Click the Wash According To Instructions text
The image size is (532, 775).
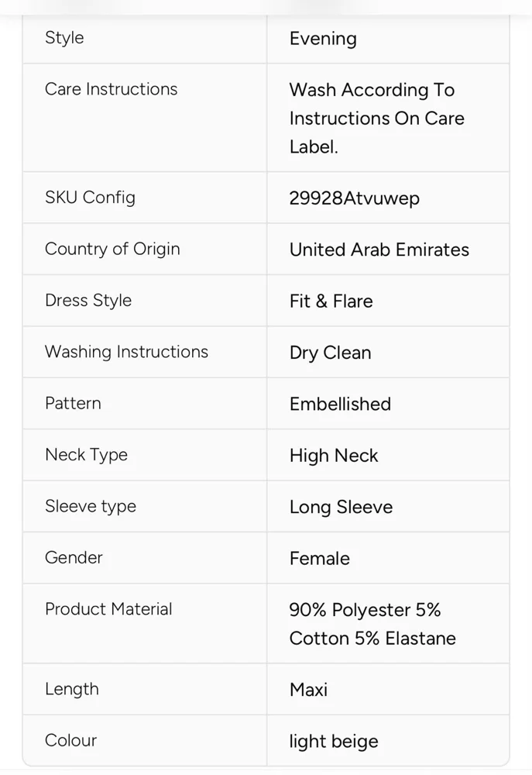[377, 118]
